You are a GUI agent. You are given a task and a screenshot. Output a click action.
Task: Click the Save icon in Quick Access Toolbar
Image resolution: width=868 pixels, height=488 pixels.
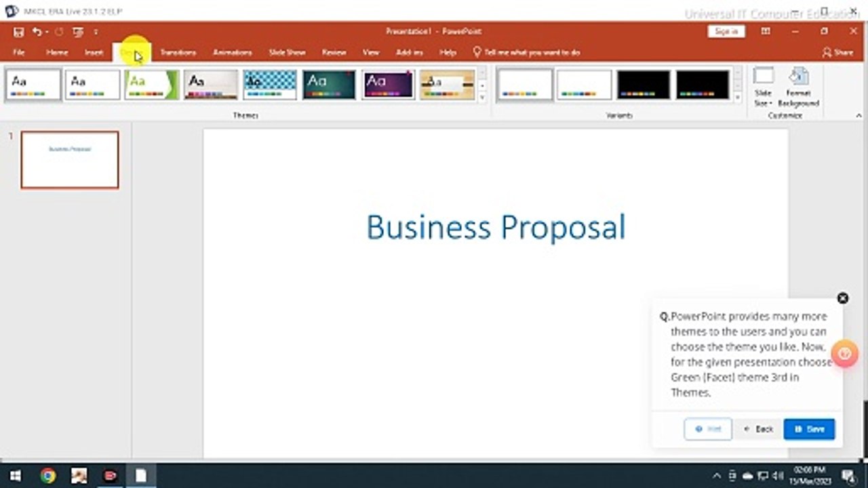[18, 32]
